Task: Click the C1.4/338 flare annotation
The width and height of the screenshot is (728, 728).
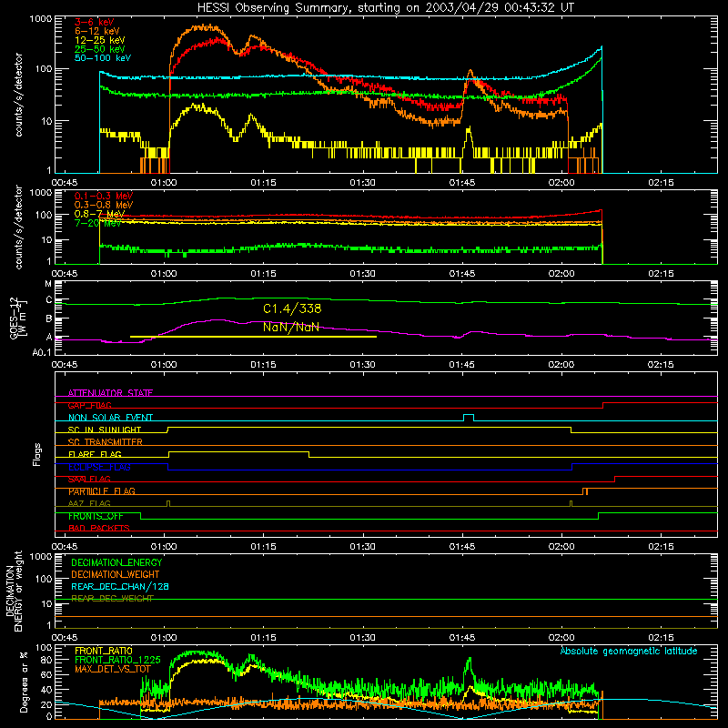Action: click(x=292, y=308)
